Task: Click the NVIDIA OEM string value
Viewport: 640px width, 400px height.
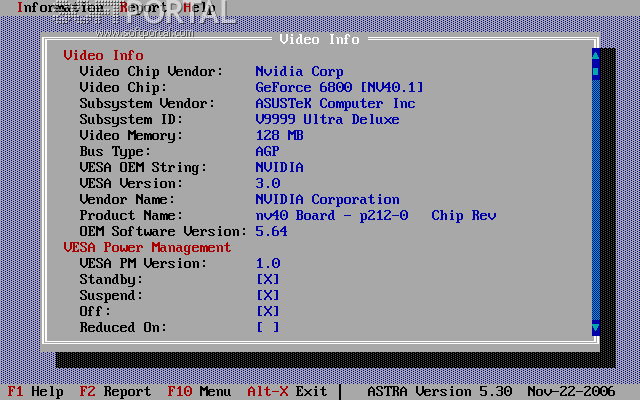Action: [x=280, y=167]
